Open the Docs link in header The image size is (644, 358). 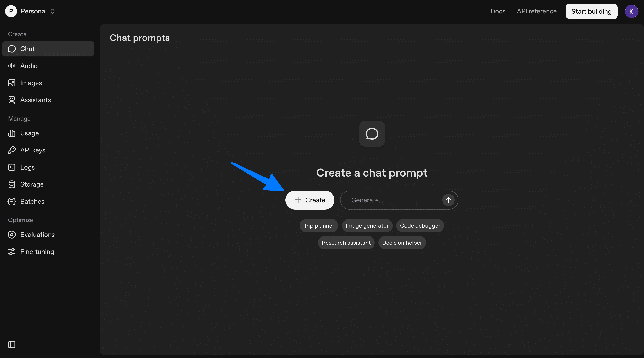(498, 11)
